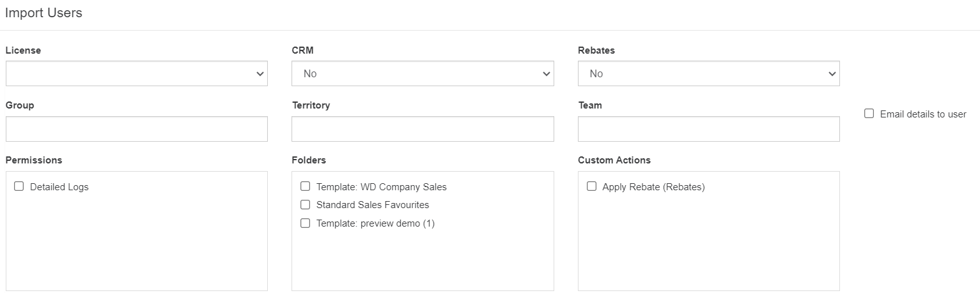Screen dimensions: 980x293
Task: Click the Territory field label
Action: click(311, 105)
